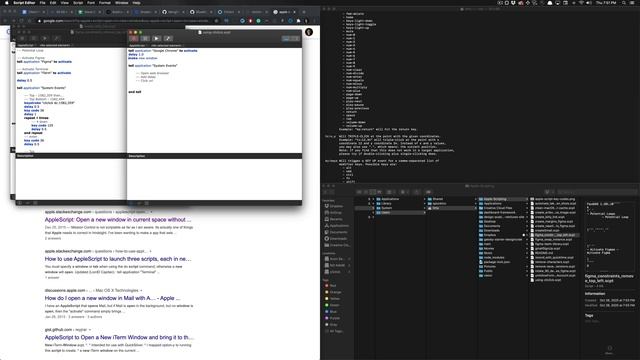Select Downloads in Finder sidebar
640x360 pixels.
coord(338,238)
